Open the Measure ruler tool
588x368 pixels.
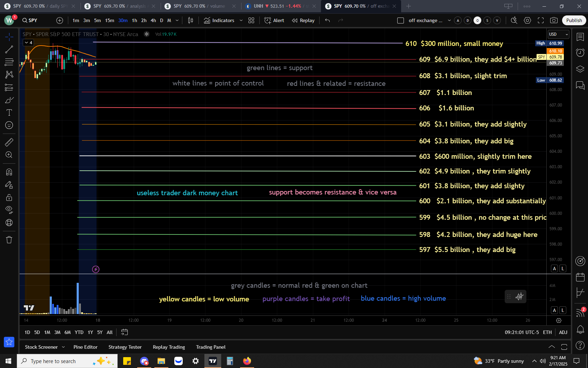pos(9,142)
